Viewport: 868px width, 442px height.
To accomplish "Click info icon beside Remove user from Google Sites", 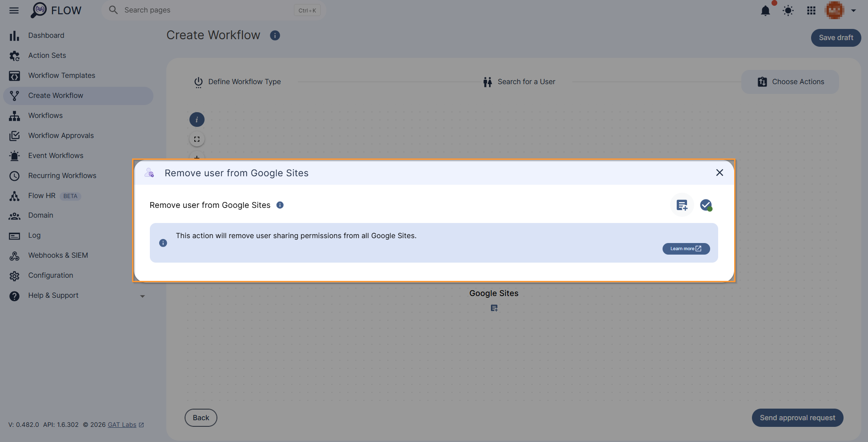I will (x=280, y=205).
